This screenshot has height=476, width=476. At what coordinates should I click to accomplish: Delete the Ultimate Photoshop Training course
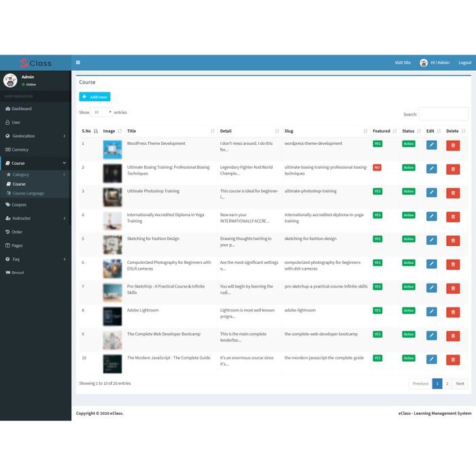[x=453, y=193]
